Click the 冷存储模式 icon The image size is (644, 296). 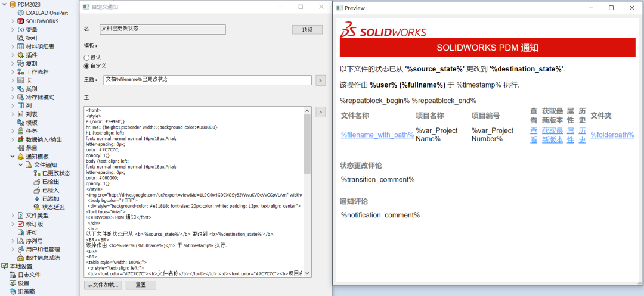(x=21, y=97)
